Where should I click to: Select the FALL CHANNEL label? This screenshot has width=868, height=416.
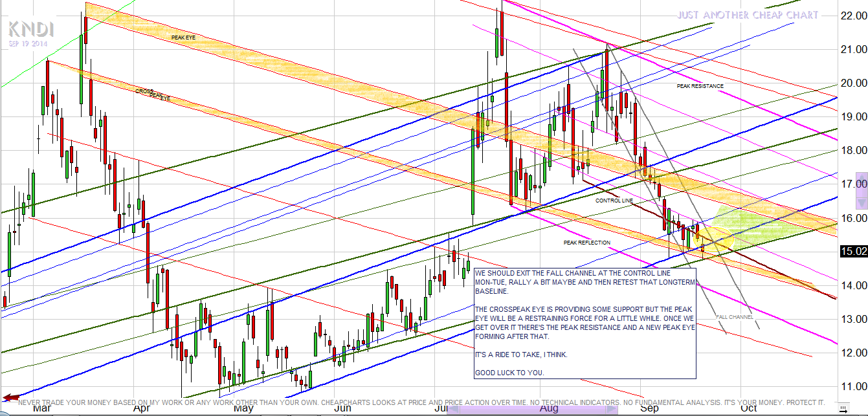click(734, 316)
